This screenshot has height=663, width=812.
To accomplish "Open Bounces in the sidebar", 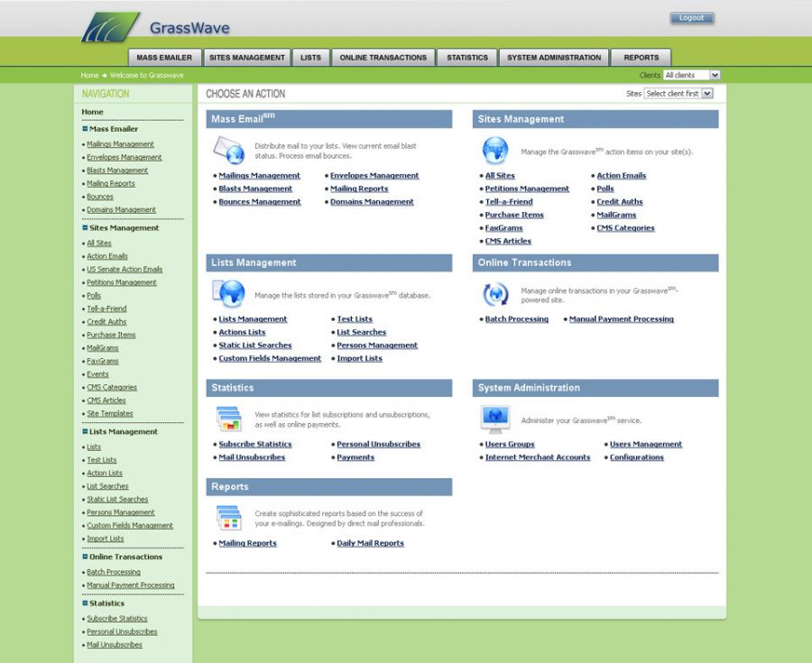I will tap(100, 197).
